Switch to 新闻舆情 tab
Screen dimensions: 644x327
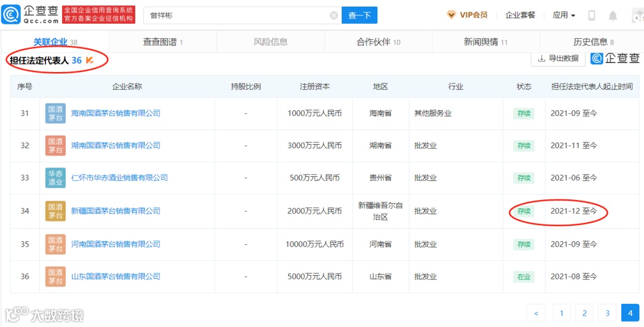coord(486,42)
